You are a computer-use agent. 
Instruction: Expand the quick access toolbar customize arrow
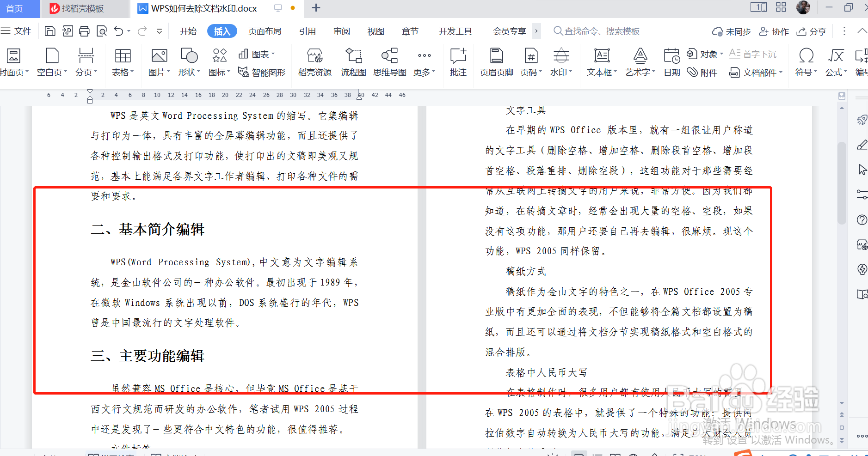159,31
